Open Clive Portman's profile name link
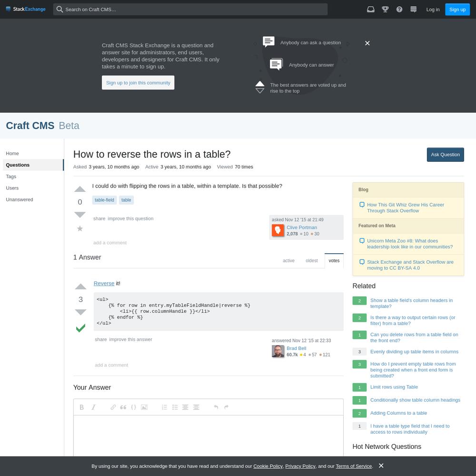Image resolution: width=476 pixels, height=476 pixels. (x=302, y=228)
